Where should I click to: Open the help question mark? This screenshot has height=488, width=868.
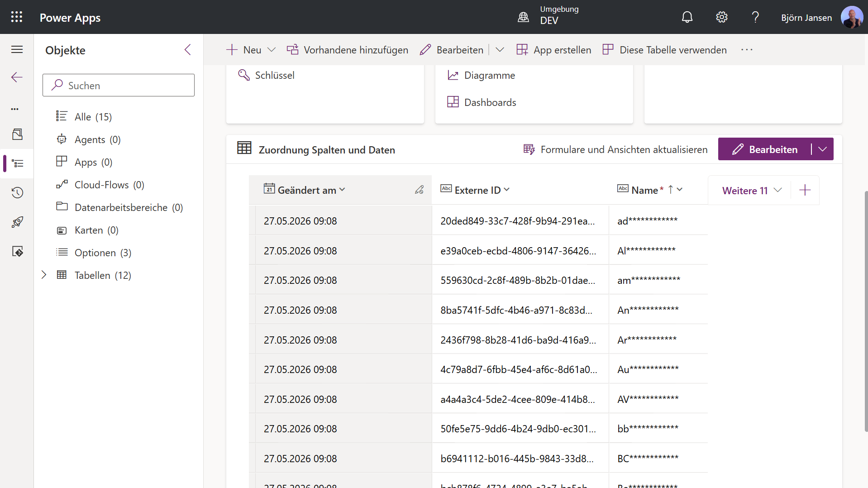click(755, 17)
